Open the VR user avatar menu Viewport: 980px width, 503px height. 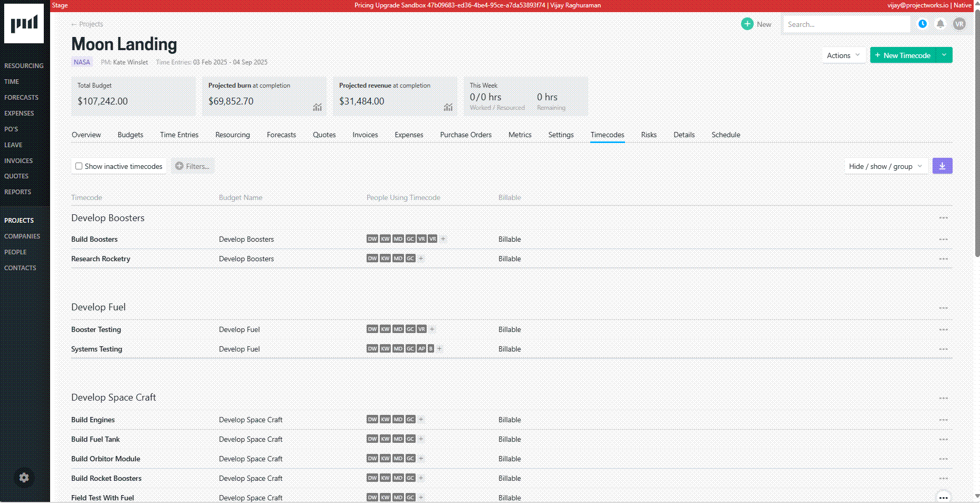(x=959, y=24)
